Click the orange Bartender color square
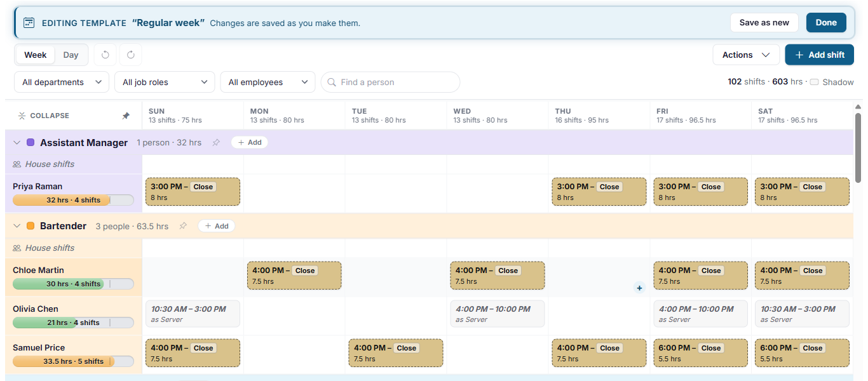 [x=31, y=226]
